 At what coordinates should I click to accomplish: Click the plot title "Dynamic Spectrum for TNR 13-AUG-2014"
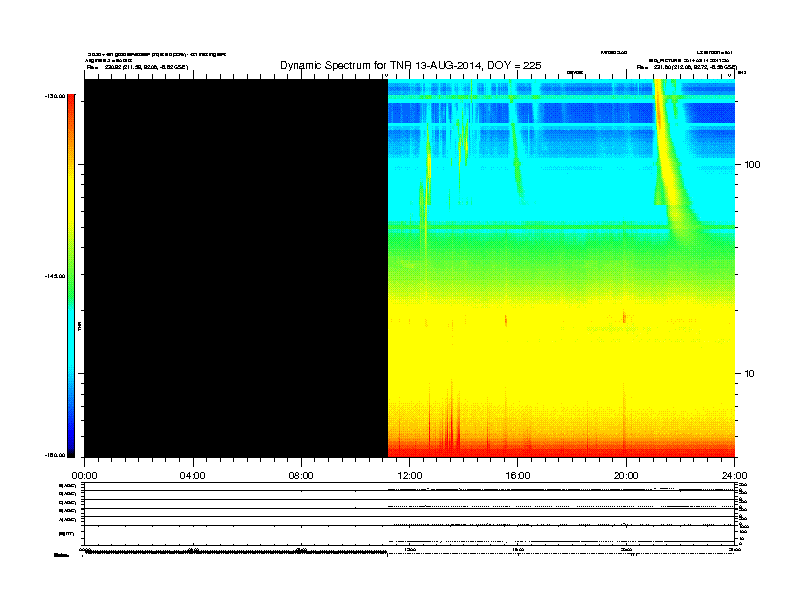coord(411,65)
